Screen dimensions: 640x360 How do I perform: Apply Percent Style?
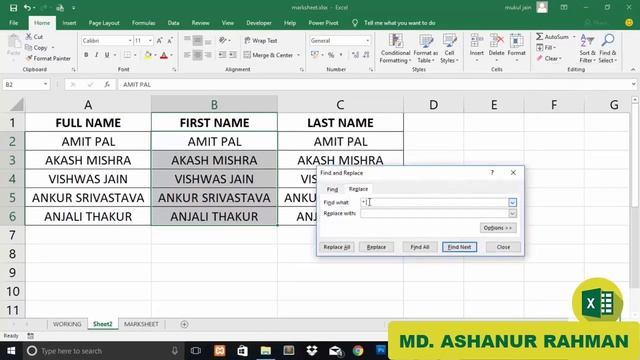(331, 55)
